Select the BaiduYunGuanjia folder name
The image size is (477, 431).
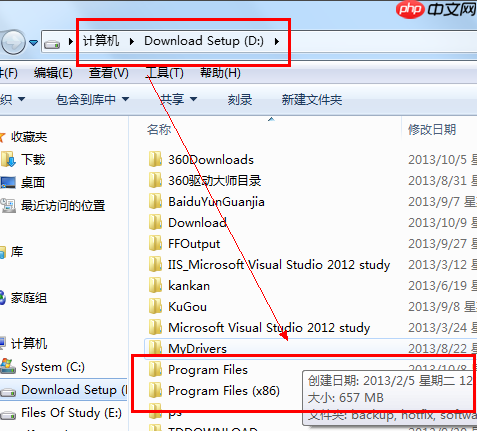pos(216,202)
